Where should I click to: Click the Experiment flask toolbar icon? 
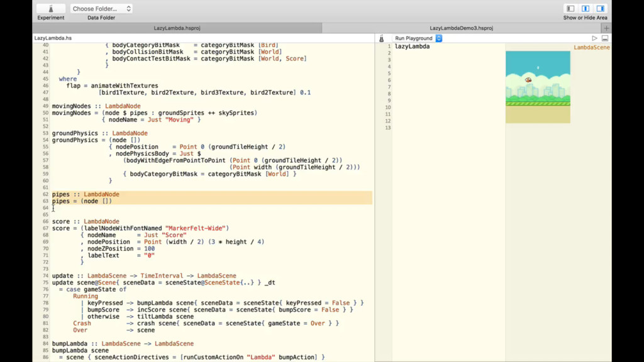[x=50, y=8]
